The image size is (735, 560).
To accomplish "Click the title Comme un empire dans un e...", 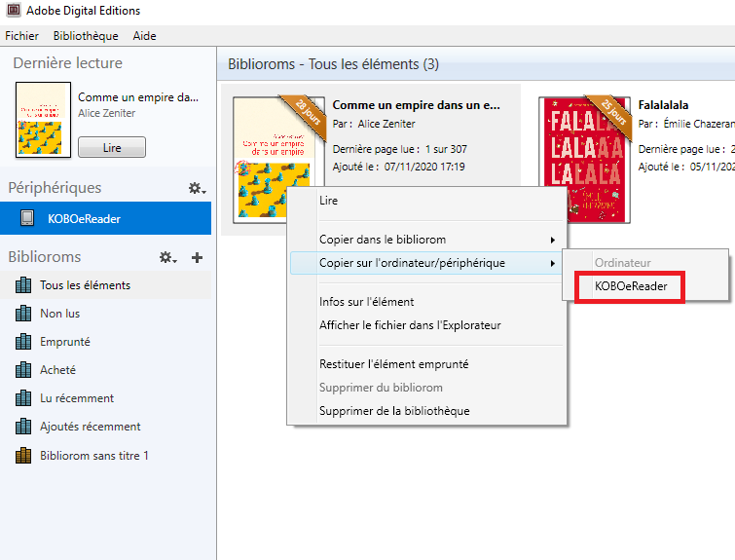I will [417, 105].
